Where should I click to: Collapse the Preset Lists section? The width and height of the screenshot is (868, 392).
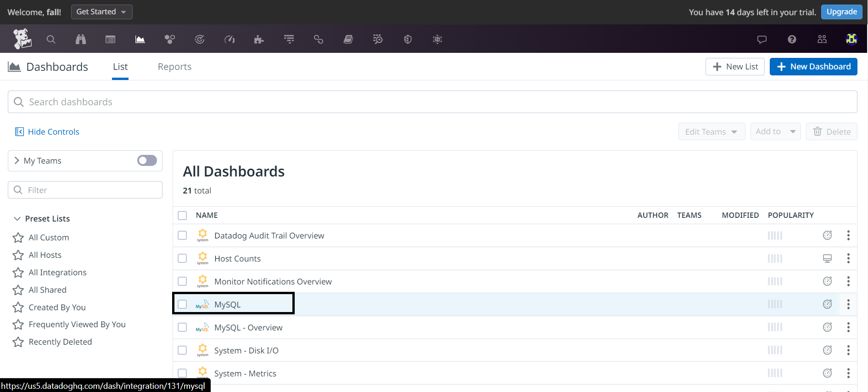pos(17,219)
